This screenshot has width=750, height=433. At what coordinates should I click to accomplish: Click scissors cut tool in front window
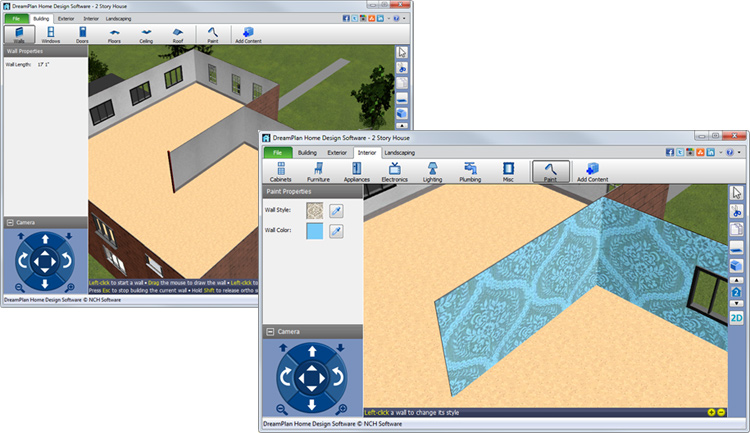(x=737, y=211)
